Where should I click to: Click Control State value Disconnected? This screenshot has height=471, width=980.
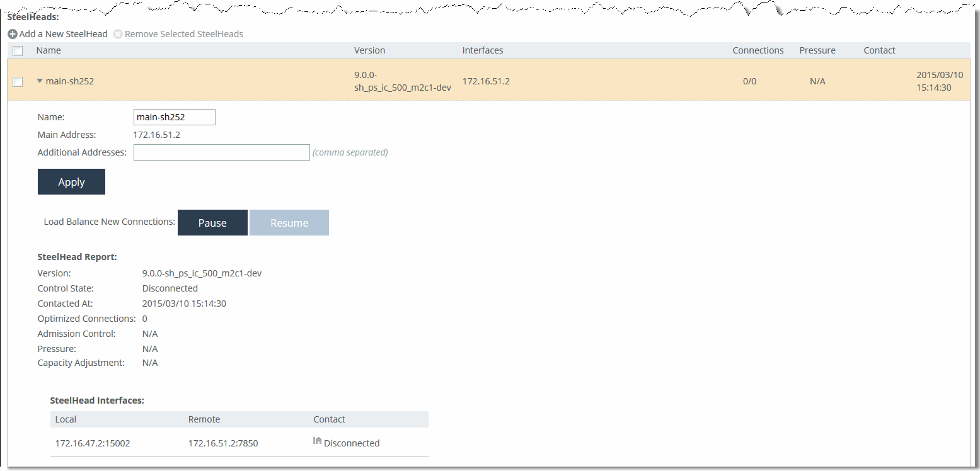point(170,288)
